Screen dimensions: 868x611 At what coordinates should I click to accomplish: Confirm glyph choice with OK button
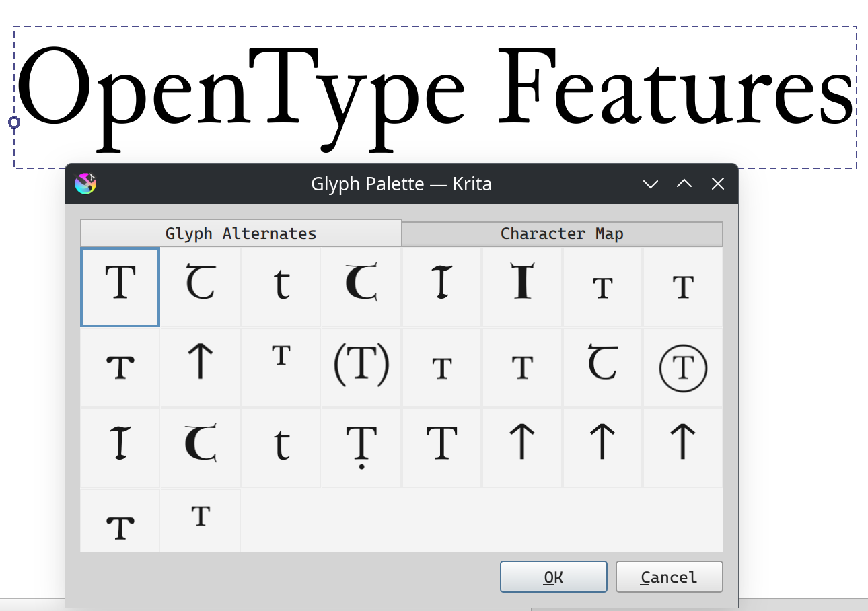coord(553,577)
